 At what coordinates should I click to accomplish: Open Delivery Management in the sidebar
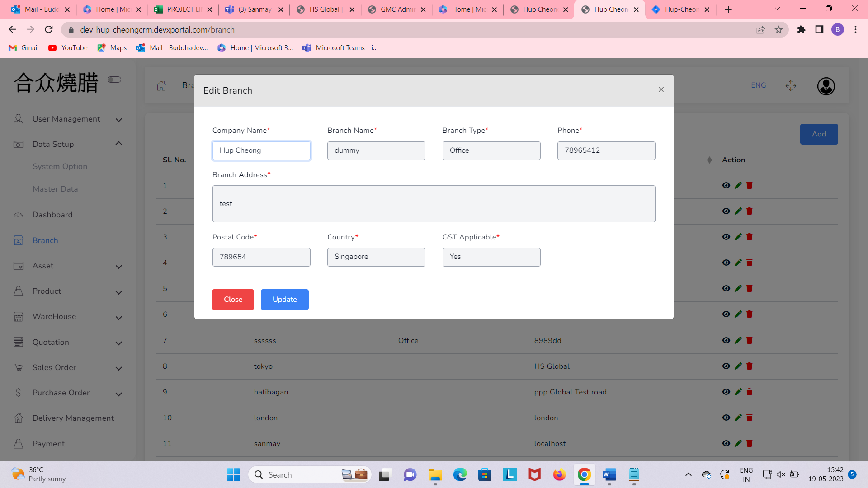pyautogui.click(x=73, y=418)
